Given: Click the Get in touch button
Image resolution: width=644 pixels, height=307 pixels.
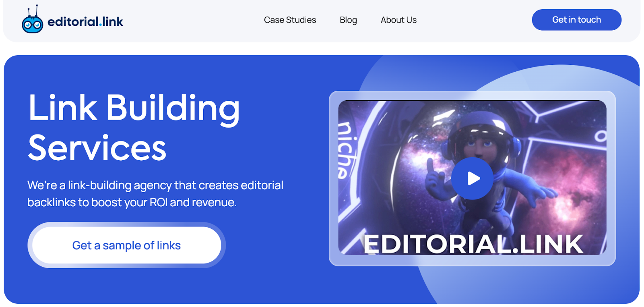Looking at the screenshot, I should (x=576, y=20).
